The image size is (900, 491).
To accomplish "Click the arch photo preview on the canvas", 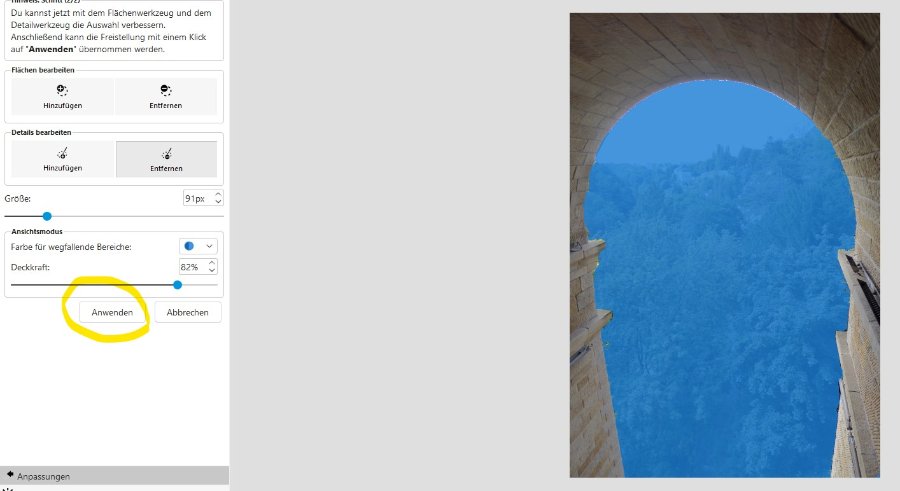I will pos(724,245).
